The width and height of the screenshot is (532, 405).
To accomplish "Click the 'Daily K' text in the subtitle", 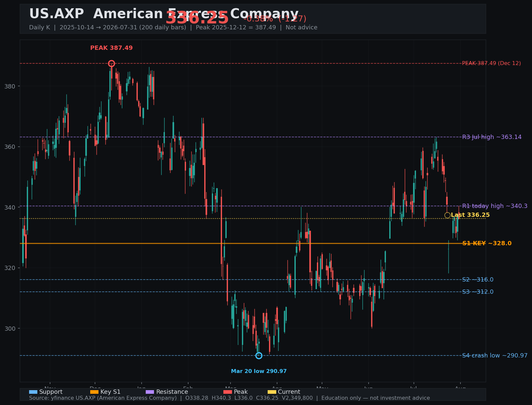I will tap(39, 28).
